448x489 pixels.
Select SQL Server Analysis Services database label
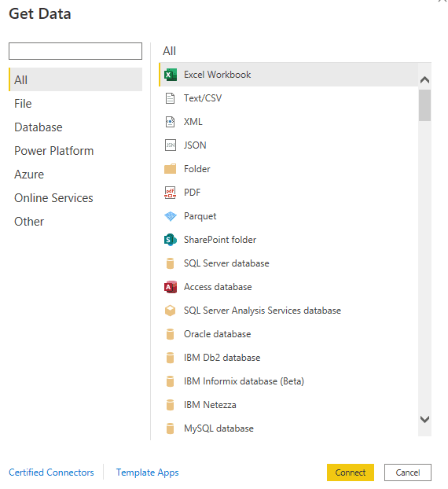pos(263,311)
